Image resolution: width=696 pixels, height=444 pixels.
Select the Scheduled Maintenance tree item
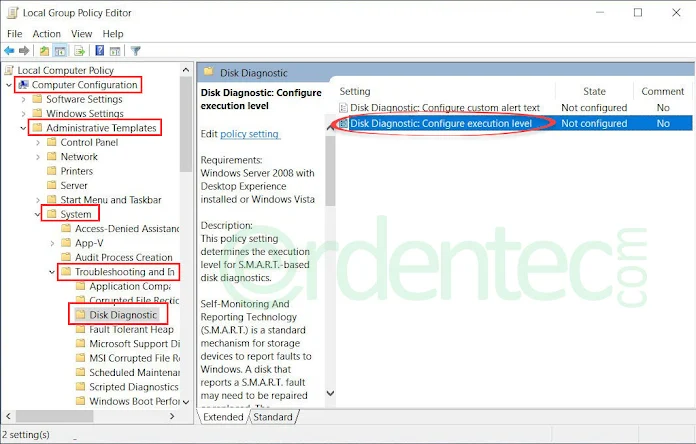pos(134,372)
